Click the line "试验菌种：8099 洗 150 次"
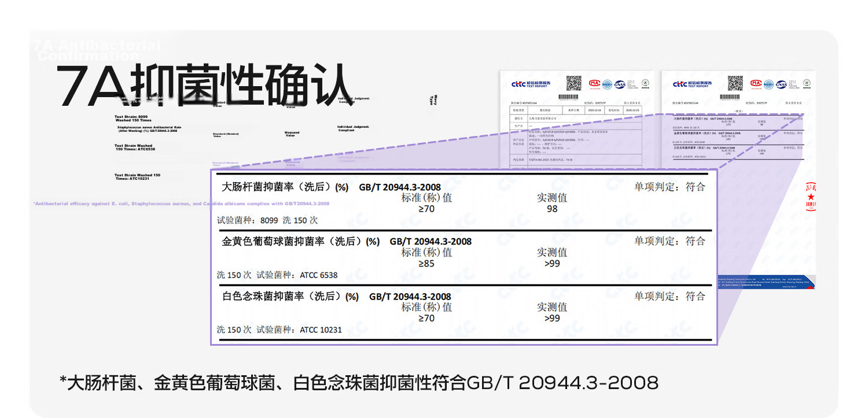868x418 pixels. (x=267, y=220)
